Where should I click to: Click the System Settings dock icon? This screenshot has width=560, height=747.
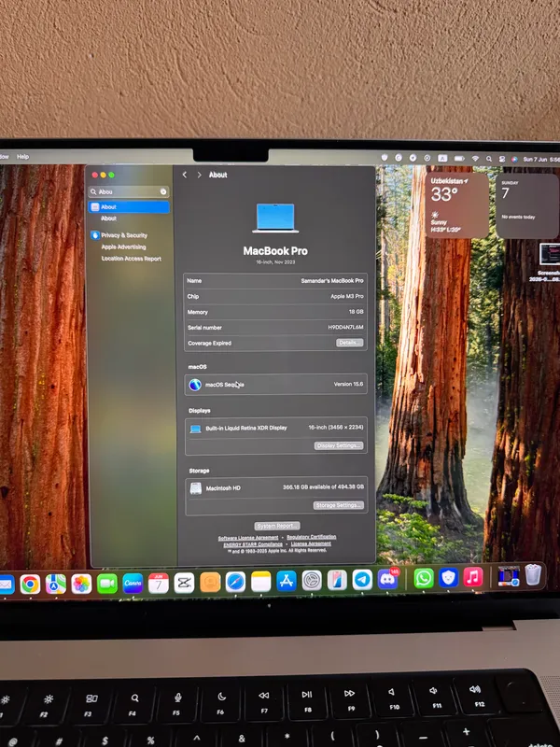pos(312,581)
